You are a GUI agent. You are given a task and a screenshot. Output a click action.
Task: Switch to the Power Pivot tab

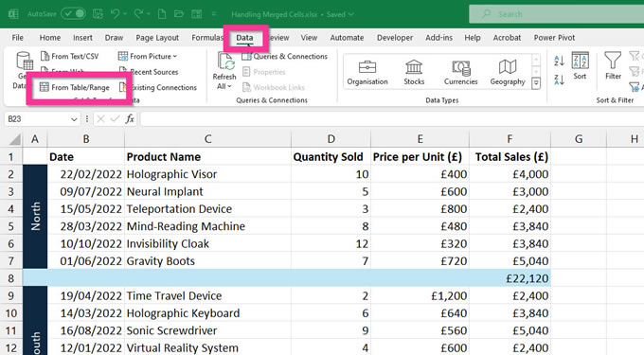click(554, 37)
